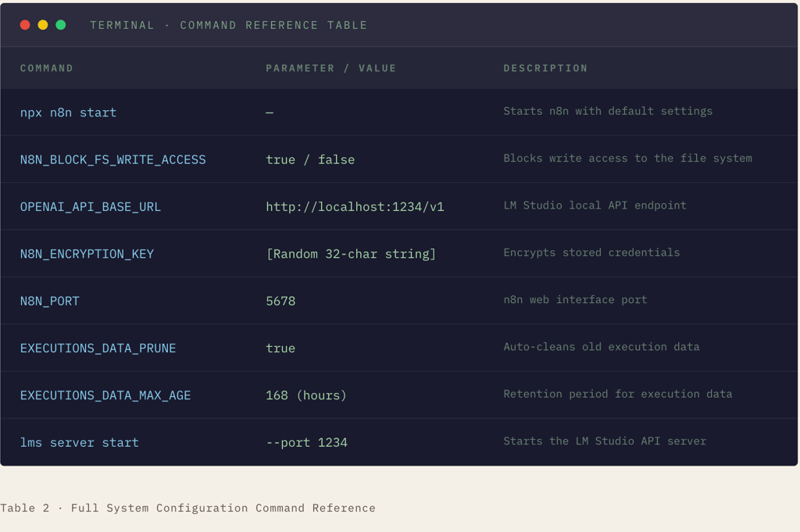Viewport: 800px width, 532px height.
Task: Select 'Blocks write access to the file system'
Action: (627, 158)
